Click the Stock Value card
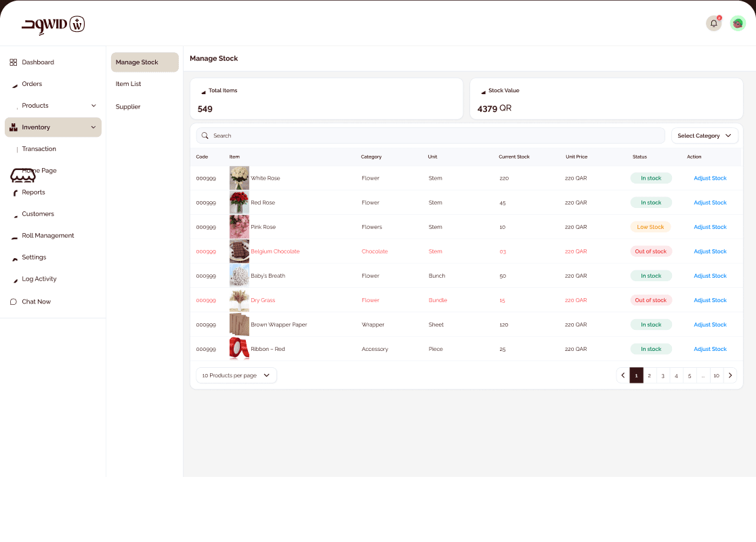The width and height of the screenshot is (756, 542). point(606,99)
